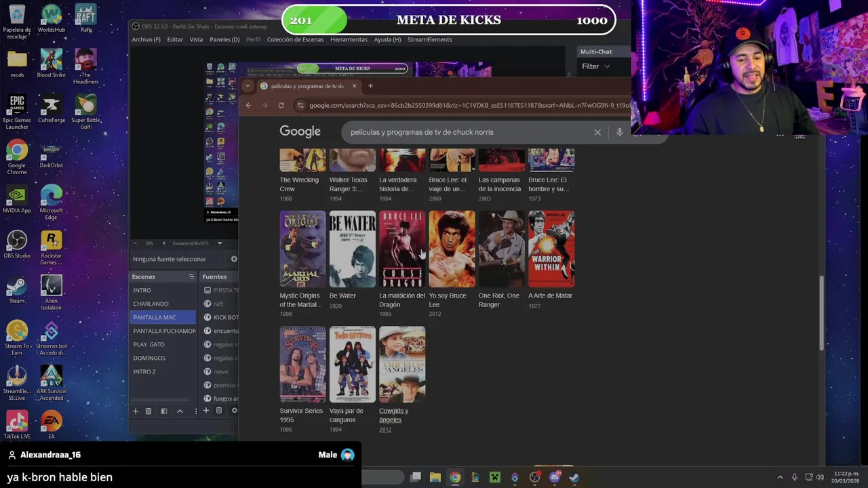
Task: Open OBS Studio desktop shortcut
Action: pos(17,245)
